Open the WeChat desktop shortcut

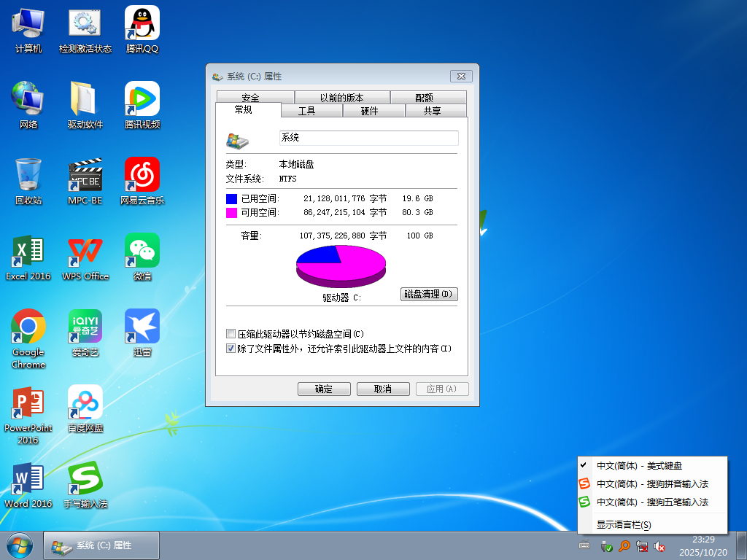pos(142,252)
